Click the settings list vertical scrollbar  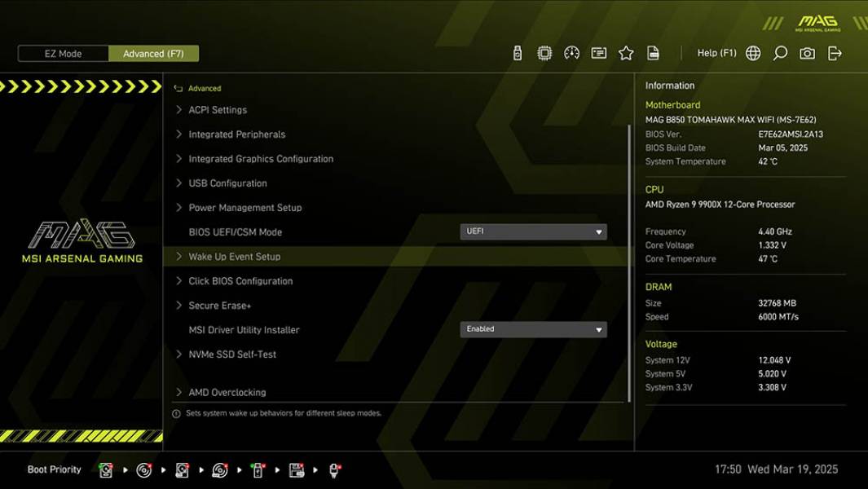pos(629,263)
